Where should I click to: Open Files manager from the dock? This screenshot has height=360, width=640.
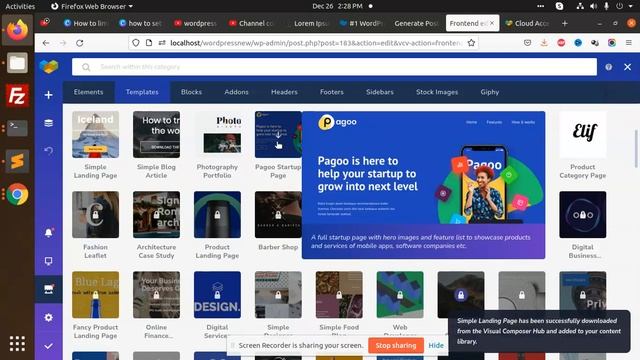click(x=17, y=63)
